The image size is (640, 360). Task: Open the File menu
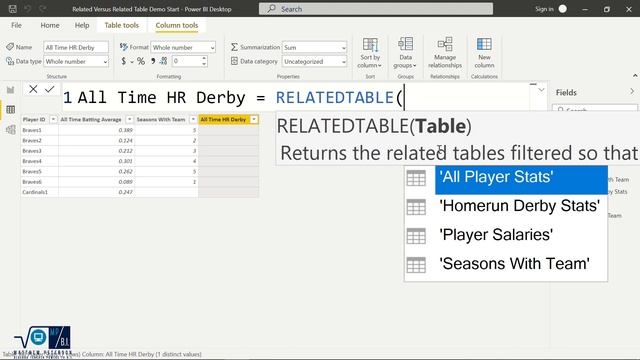tap(16, 25)
